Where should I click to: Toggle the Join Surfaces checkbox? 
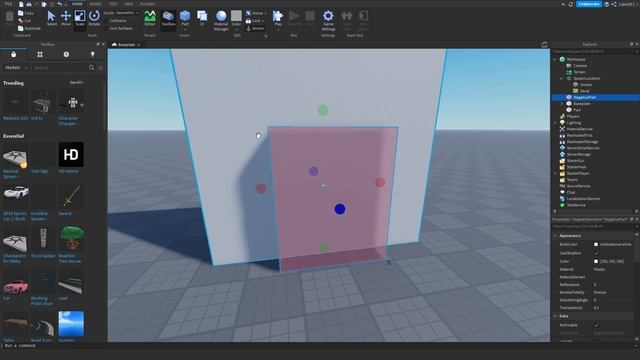click(106, 29)
